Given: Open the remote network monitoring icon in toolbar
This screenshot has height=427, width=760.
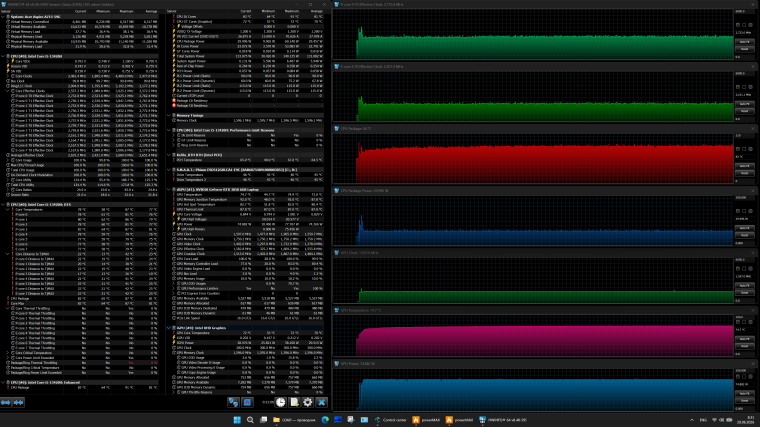Looking at the screenshot, I should pos(233,402).
